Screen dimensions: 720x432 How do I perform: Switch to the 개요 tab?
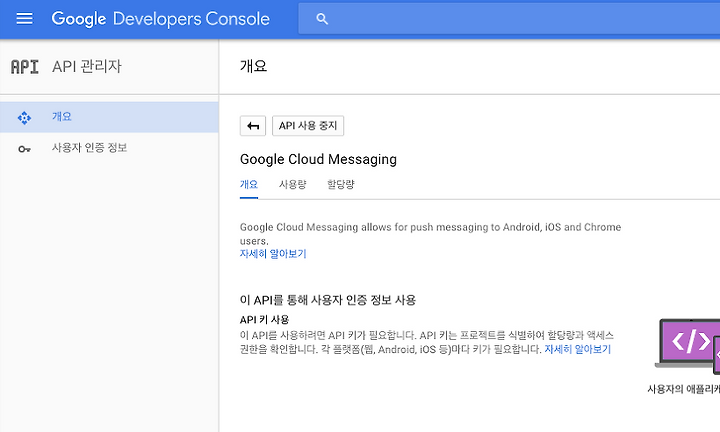tap(249, 185)
